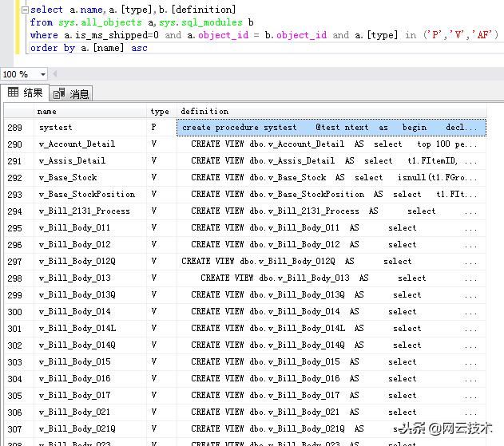Click the 'name' column header
The height and width of the screenshot is (446, 504).
tap(47, 112)
